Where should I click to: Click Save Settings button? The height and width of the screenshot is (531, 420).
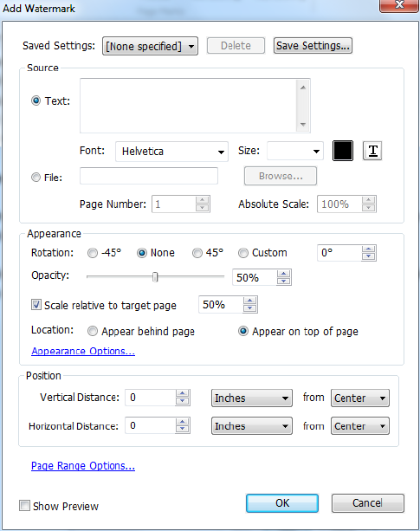[313, 46]
